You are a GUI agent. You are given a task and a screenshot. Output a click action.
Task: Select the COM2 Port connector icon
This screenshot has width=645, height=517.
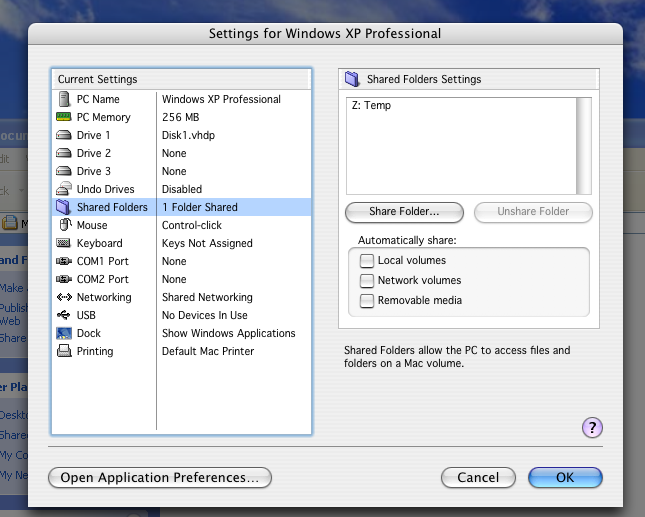(x=64, y=279)
